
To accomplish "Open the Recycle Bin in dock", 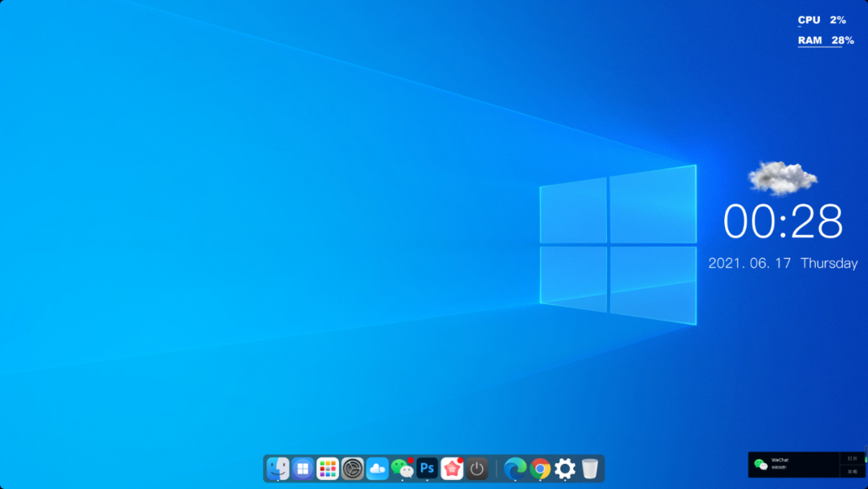I will [x=590, y=468].
